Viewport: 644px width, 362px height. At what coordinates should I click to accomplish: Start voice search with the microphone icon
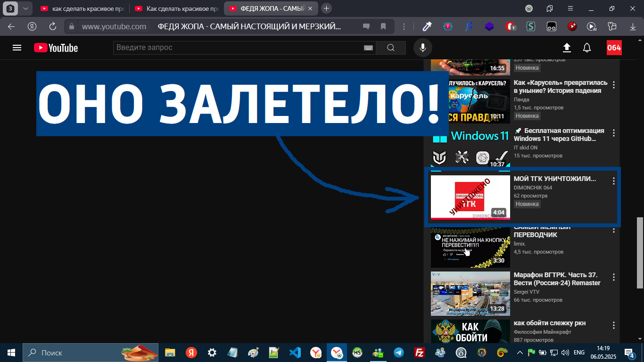[x=423, y=48]
